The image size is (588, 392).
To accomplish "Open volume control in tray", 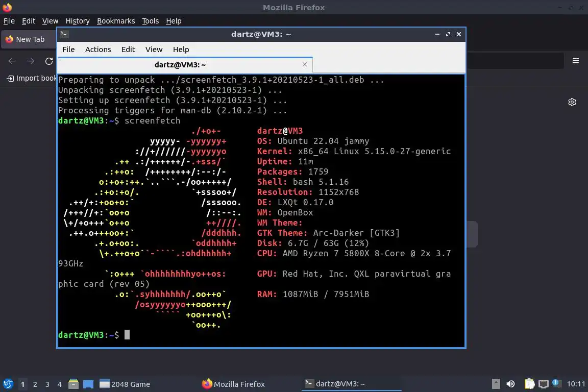I will click(510, 384).
